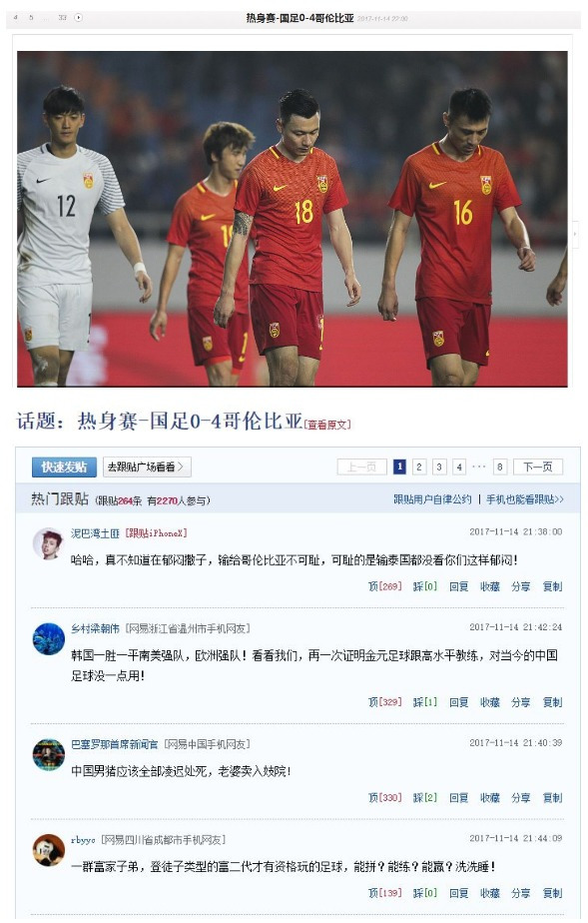Go to comments page 8
This screenshot has height=923, width=588.
[x=499, y=466]
